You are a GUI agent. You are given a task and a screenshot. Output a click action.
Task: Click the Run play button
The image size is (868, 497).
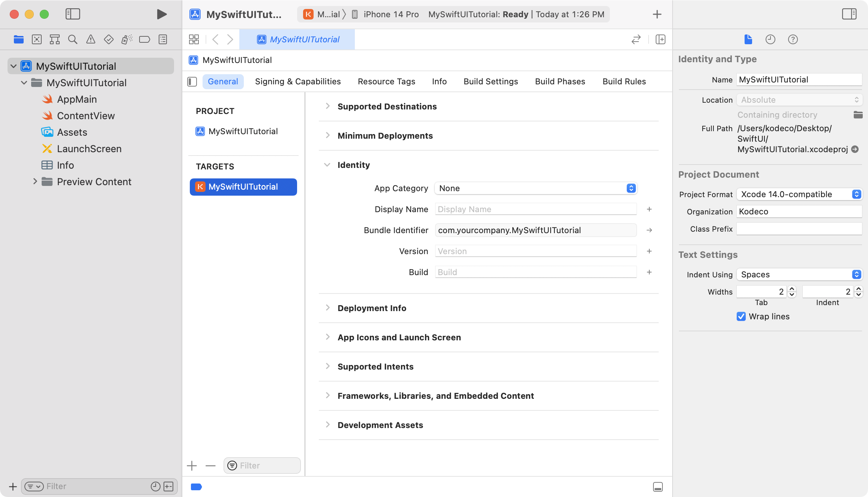coord(161,14)
